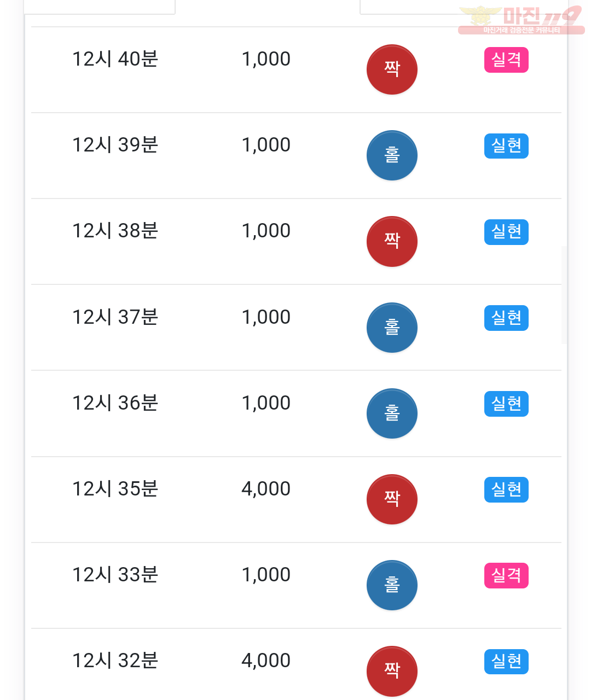This screenshot has width=591, height=700.
Task: Click the blue 홀 circle for 12시 36분
Action: pos(392,413)
